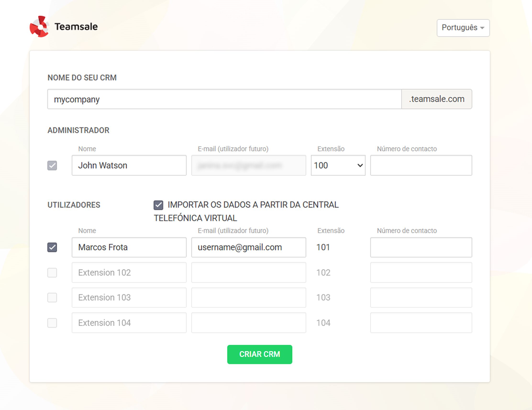Enable the Extension 102 user checkbox

click(52, 273)
